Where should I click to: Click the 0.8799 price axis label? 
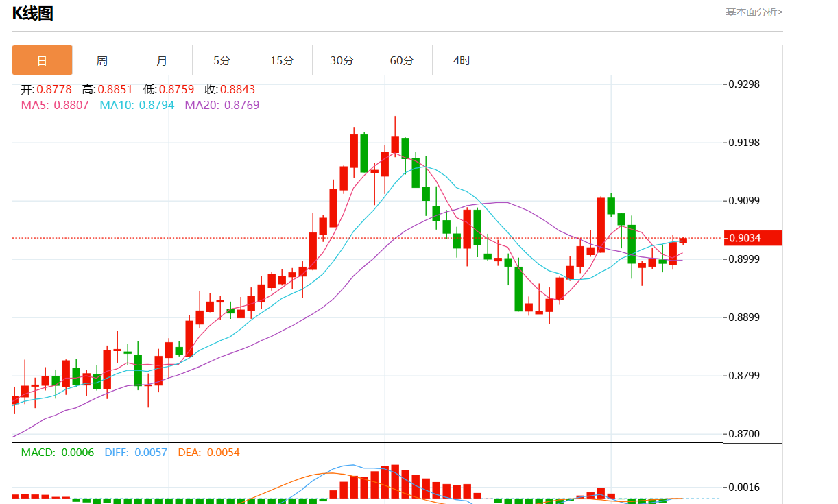point(744,376)
